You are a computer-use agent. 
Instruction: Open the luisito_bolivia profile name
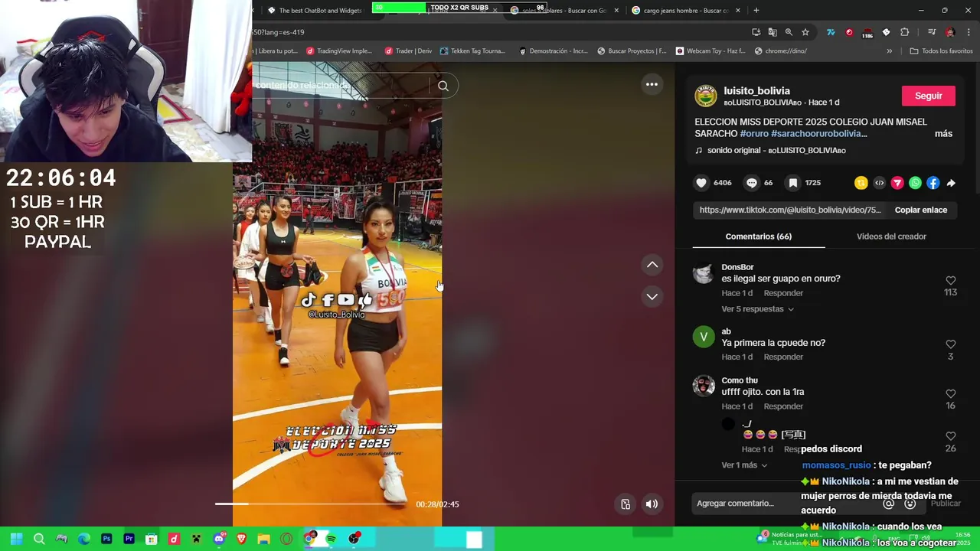[x=756, y=90]
